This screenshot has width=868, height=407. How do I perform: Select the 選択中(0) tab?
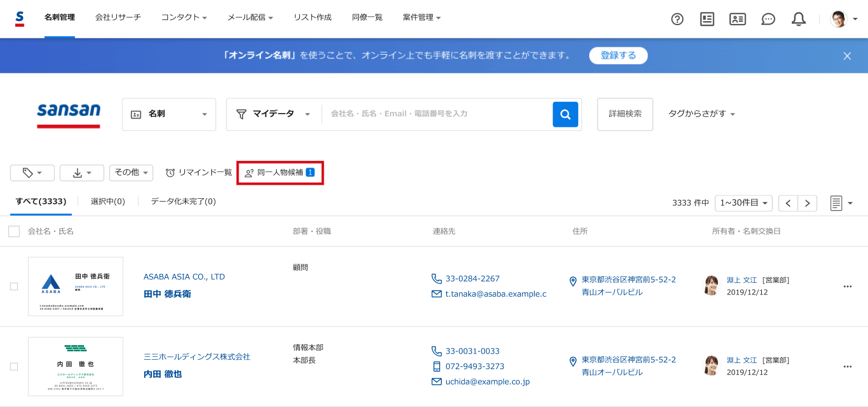tap(108, 202)
